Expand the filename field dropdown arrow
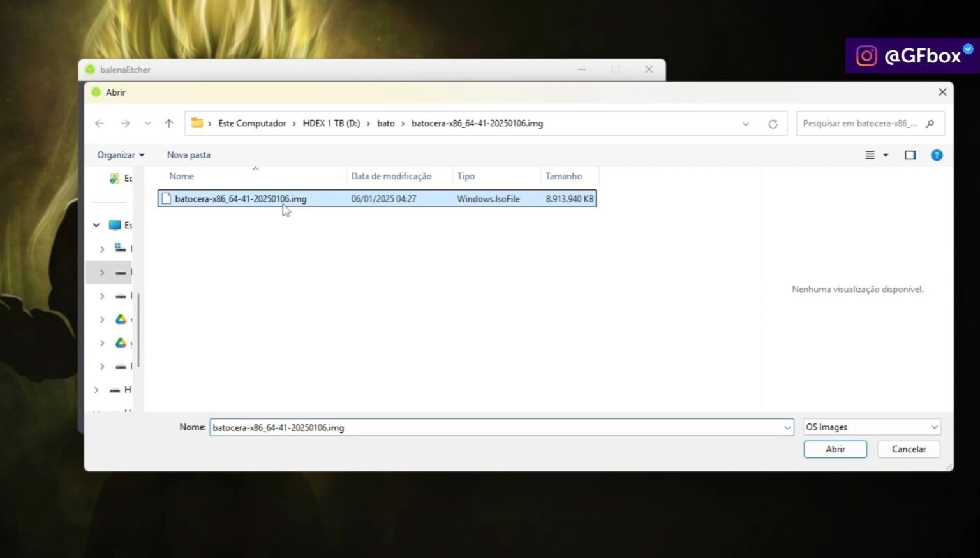Screen dimensions: 980x558 point(787,427)
